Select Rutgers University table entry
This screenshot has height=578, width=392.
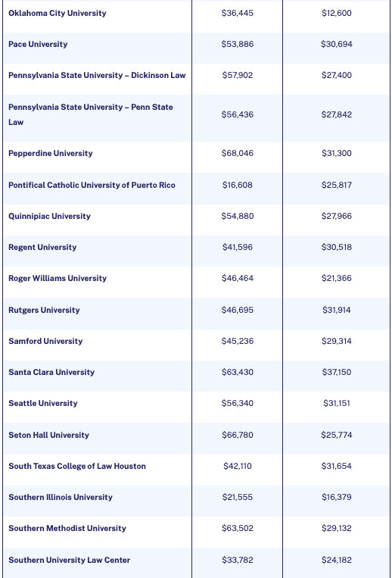[44, 310]
